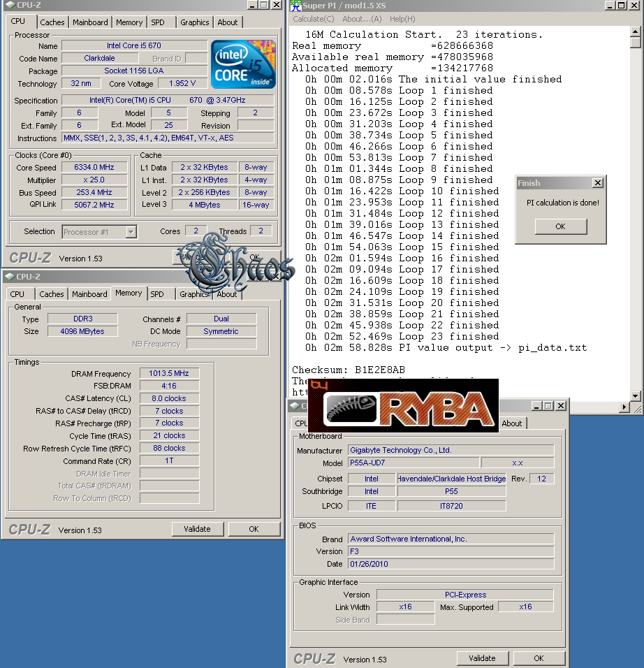Select the CPU tab in the top CPU-Z window
Image resolution: width=644 pixels, height=668 pixels.
point(18,21)
